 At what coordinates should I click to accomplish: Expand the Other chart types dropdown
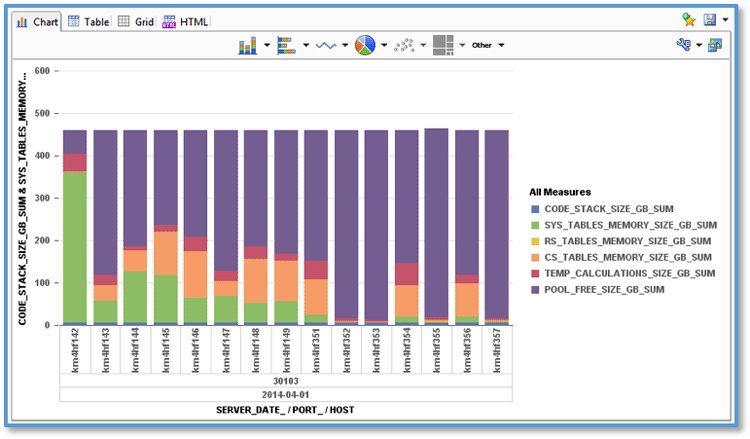488,45
